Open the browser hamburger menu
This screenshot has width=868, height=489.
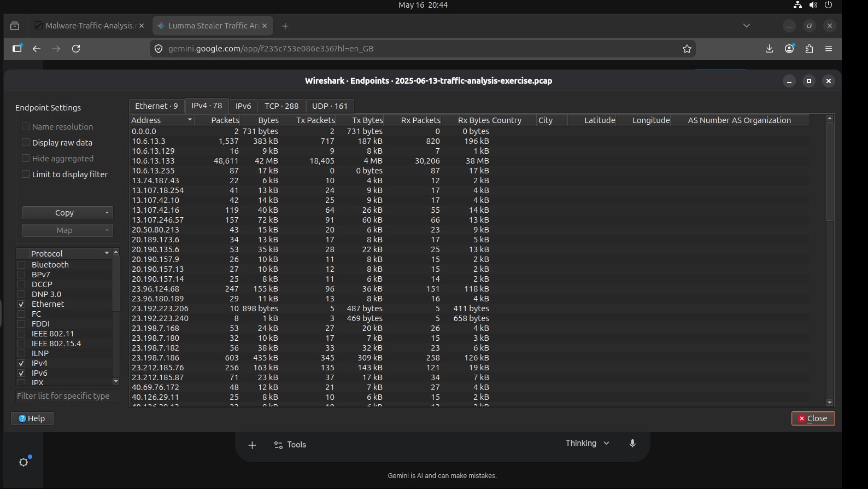click(x=829, y=49)
